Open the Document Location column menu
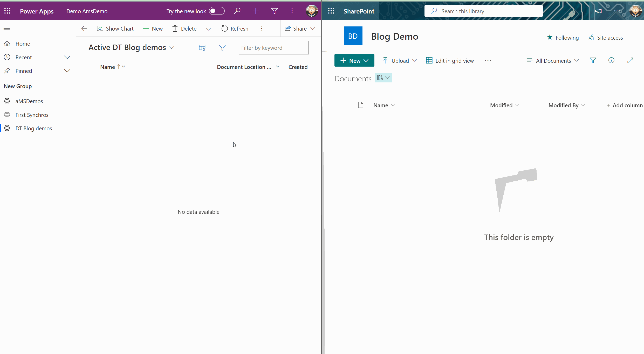Viewport: 644px width, 354px height. tap(278, 67)
